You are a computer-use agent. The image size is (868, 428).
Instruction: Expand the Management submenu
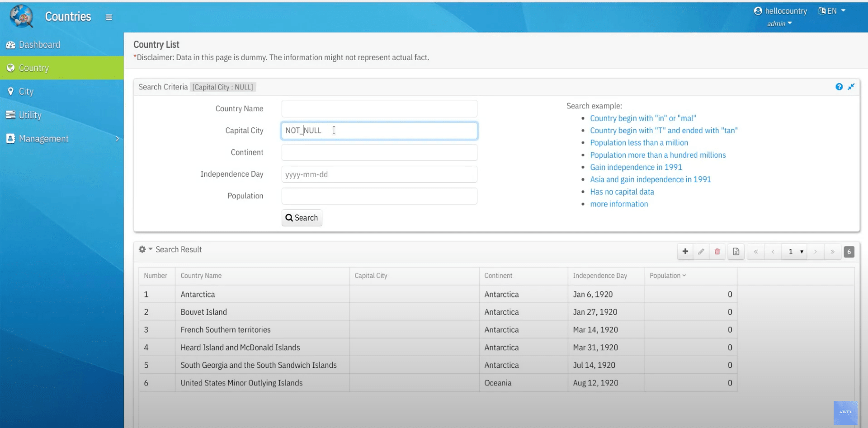(x=62, y=138)
